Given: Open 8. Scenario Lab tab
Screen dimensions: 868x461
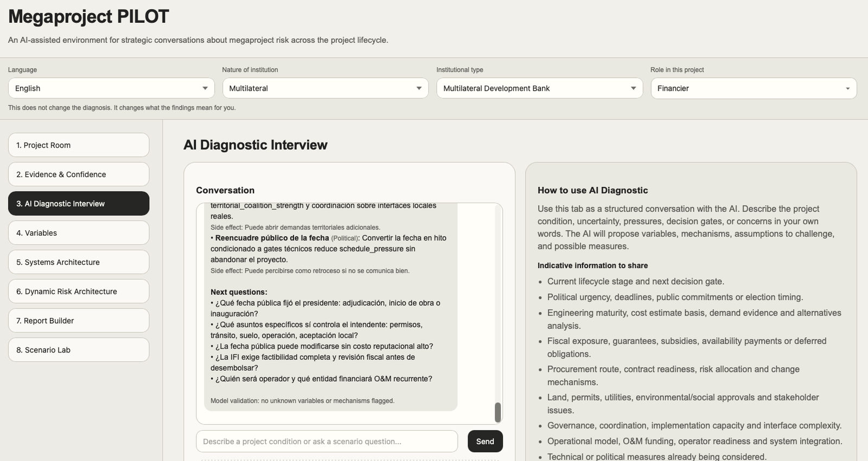Looking at the screenshot, I should pyautogui.click(x=79, y=350).
